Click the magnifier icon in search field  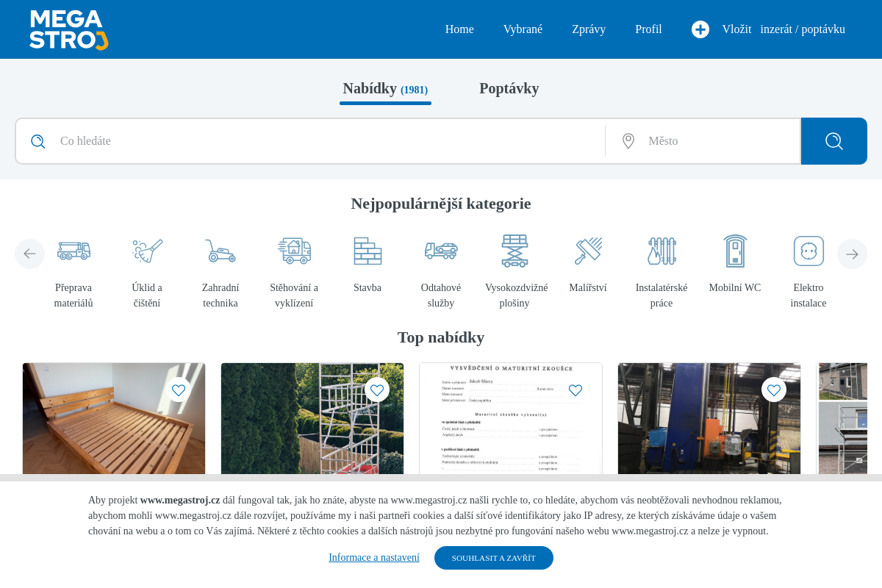[38, 141]
